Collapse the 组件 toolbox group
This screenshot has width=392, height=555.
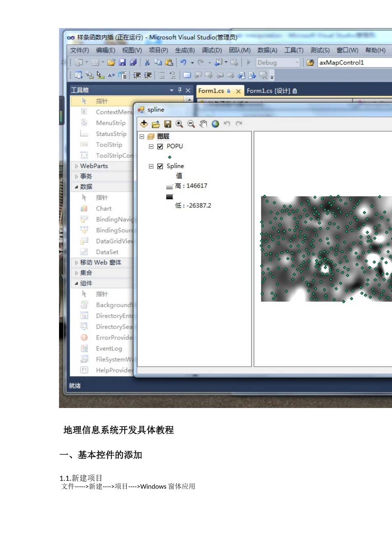click(x=76, y=283)
